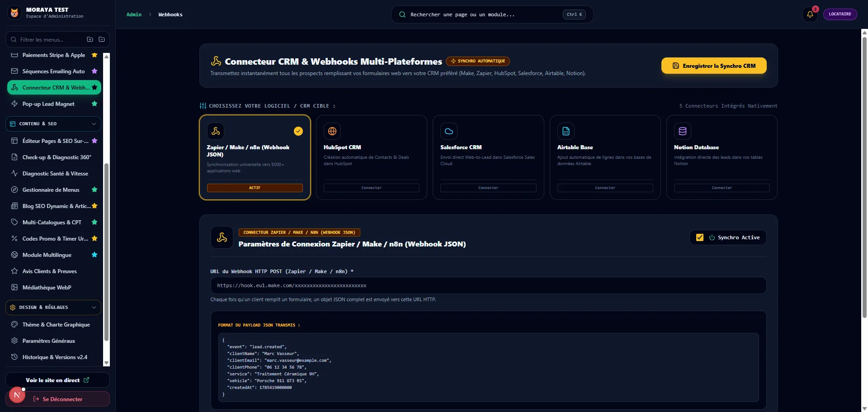Open Connecteur CRM & Webhooks menu item
Screen dimensions: 868x412
click(54, 88)
